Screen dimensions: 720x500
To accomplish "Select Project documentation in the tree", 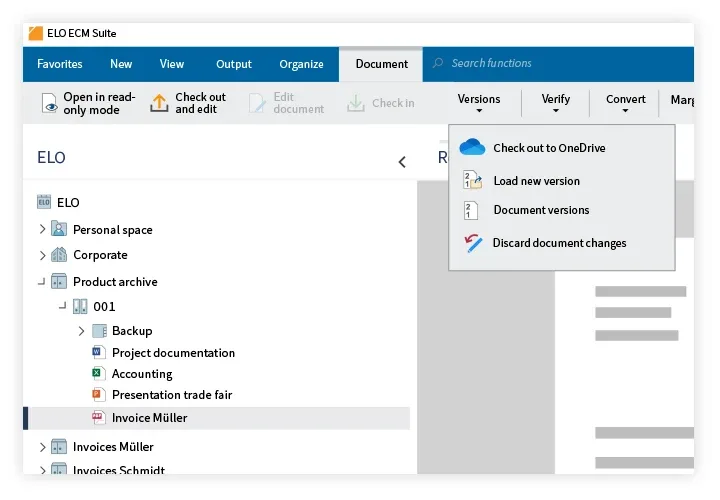I will (x=173, y=353).
